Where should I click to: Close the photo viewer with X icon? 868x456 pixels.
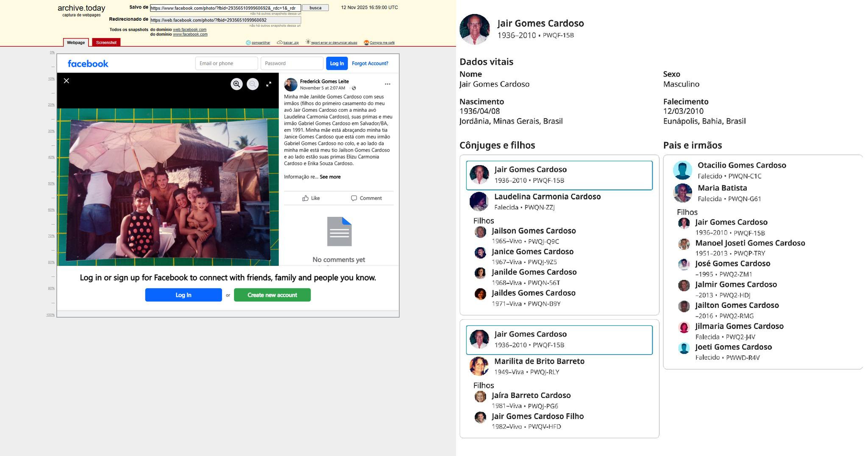click(x=67, y=81)
